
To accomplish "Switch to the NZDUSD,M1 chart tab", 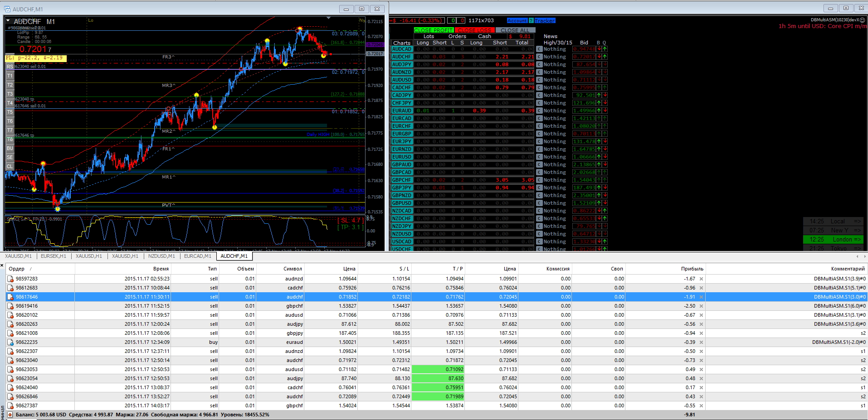I will (161, 256).
